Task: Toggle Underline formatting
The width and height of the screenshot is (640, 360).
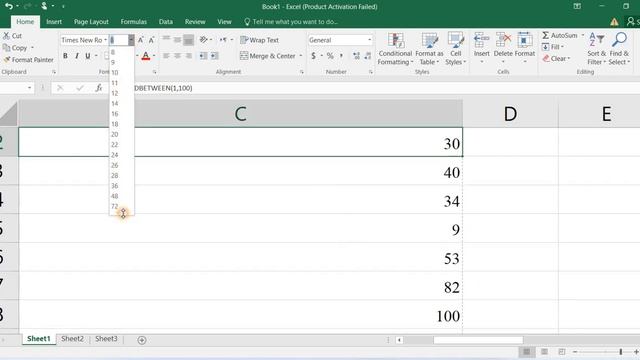Action: pos(88,56)
